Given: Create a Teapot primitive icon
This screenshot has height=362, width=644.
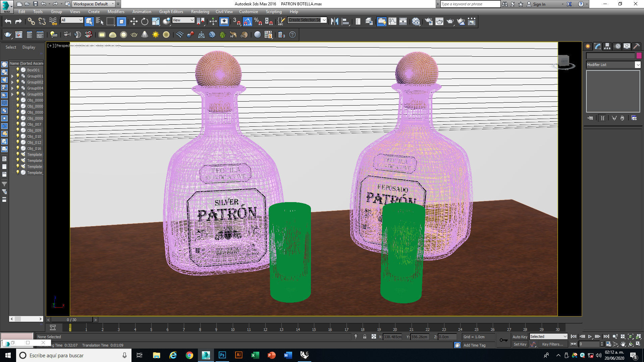Looking at the screenshot, I should click(x=134, y=35).
